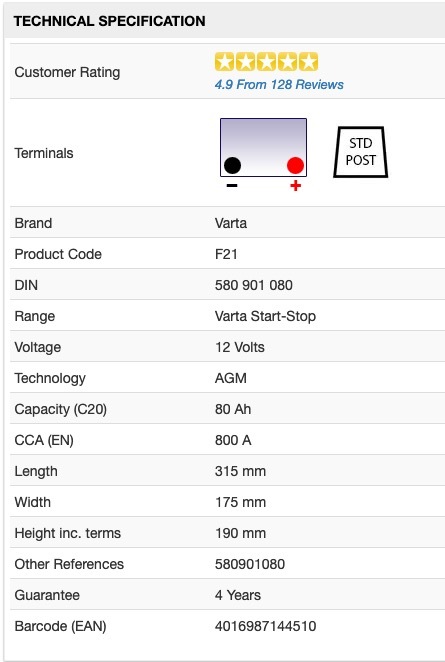Viewport: 445px width, 662px height.
Task: Open the 4.9 From 128 Reviews link
Action: [279, 84]
